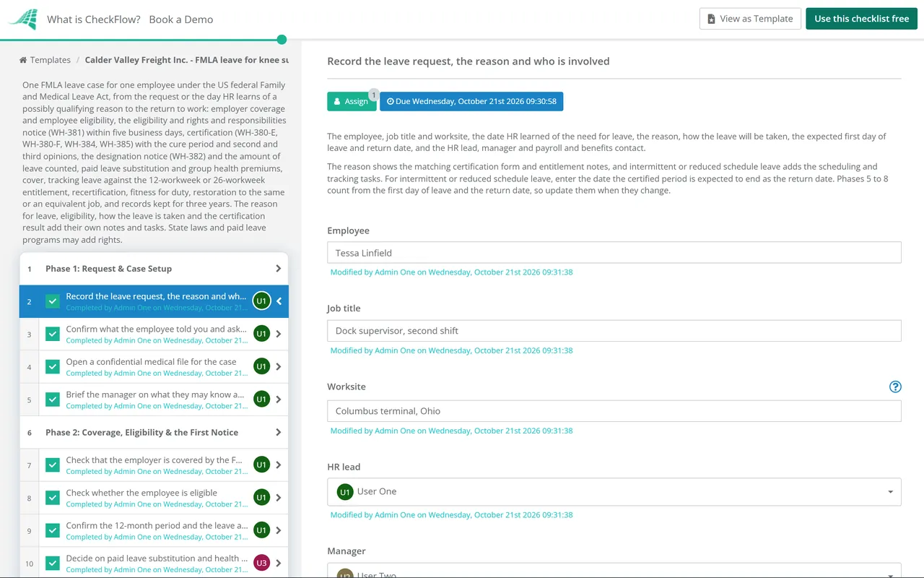
Task: Click U1 avatar on Brief the manager task
Action: point(261,399)
